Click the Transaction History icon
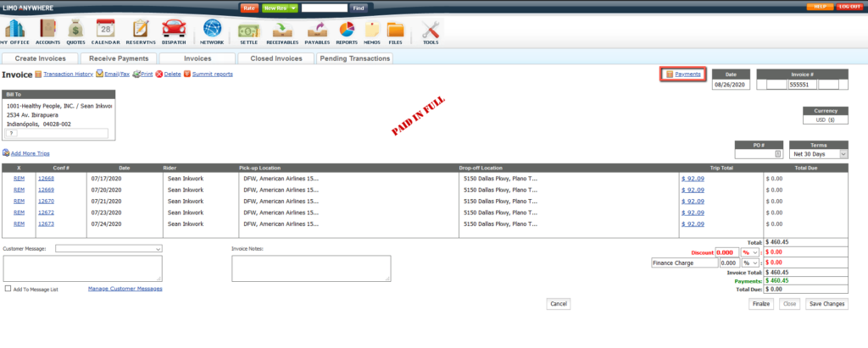The width and height of the screenshot is (868, 348). (38, 75)
